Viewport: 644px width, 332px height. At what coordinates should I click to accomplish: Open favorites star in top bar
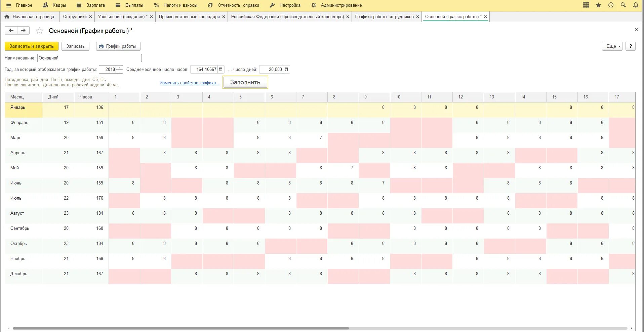click(x=598, y=5)
